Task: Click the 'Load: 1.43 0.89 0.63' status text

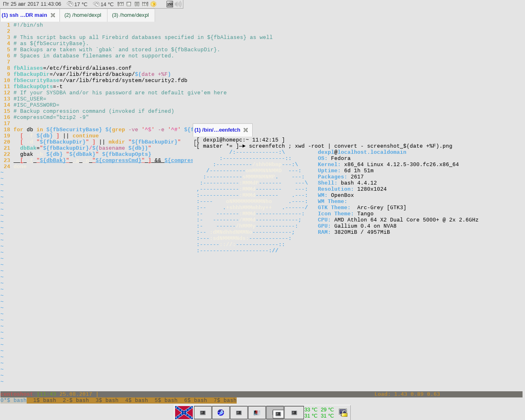Action: point(407,394)
